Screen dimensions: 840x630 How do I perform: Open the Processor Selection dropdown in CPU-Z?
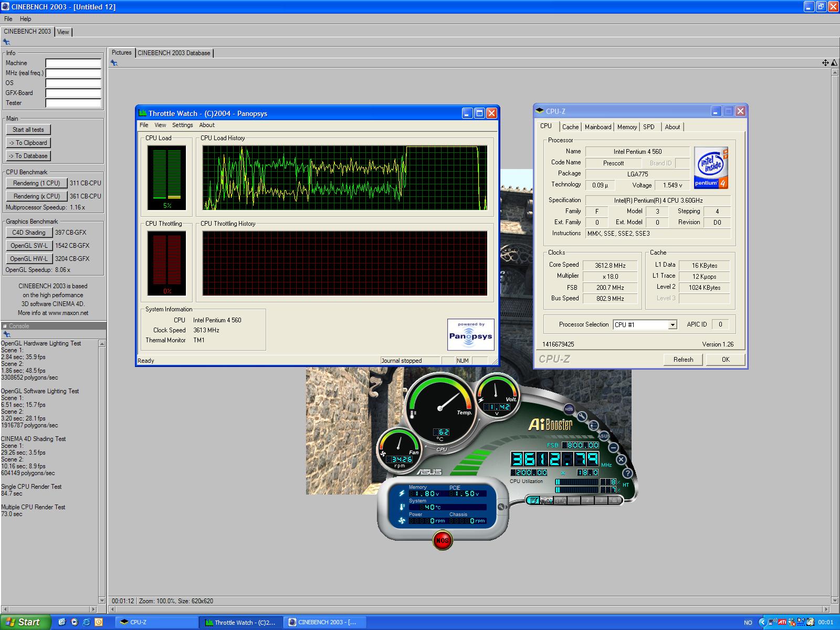[673, 325]
